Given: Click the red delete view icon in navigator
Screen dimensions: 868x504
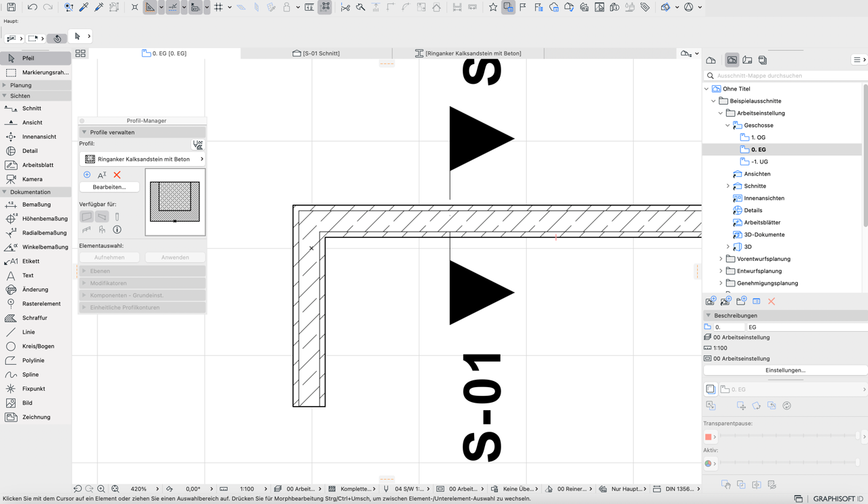Looking at the screenshot, I should pos(771,301).
